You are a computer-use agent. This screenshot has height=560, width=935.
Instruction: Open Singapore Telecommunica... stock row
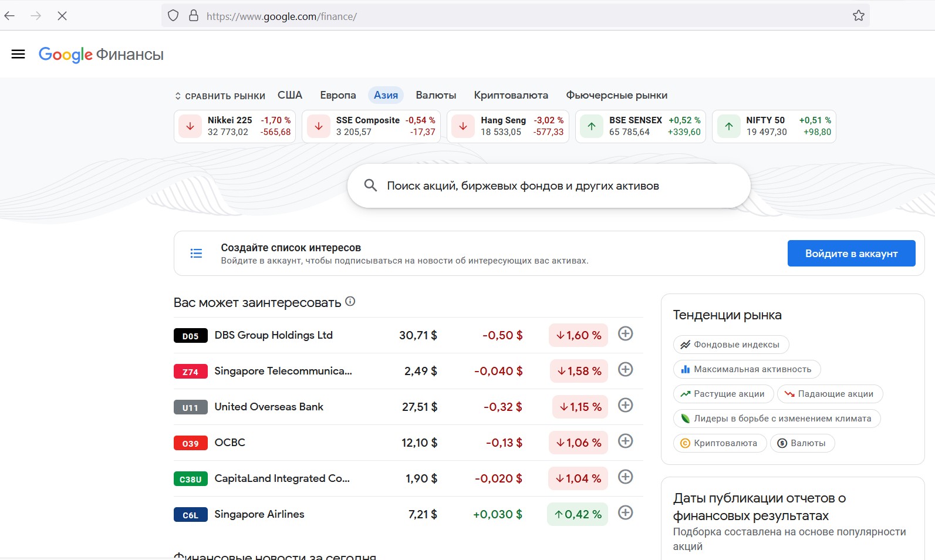coord(408,371)
